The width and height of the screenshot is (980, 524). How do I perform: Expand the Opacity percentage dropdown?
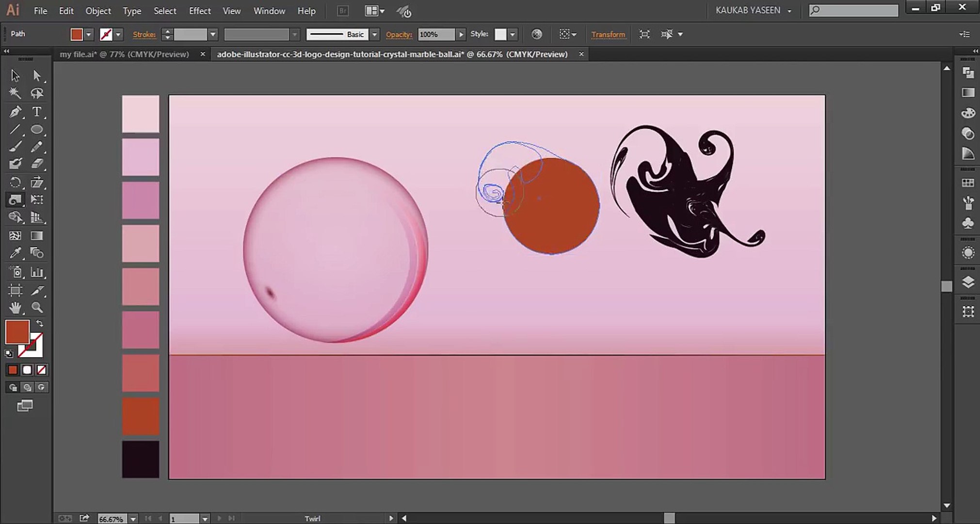click(460, 34)
